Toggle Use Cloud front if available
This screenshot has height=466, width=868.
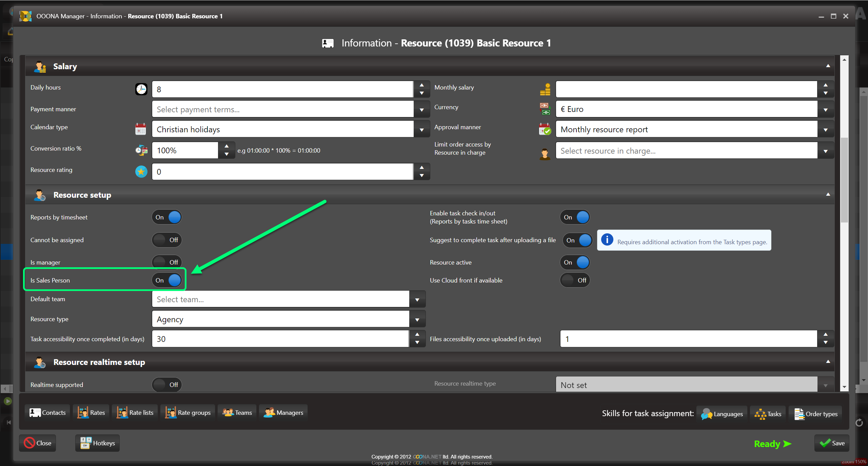(x=575, y=280)
